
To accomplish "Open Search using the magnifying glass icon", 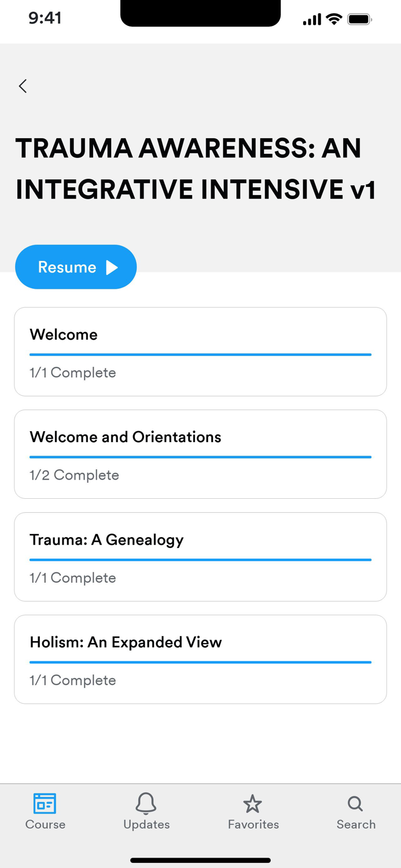I will point(354,804).
